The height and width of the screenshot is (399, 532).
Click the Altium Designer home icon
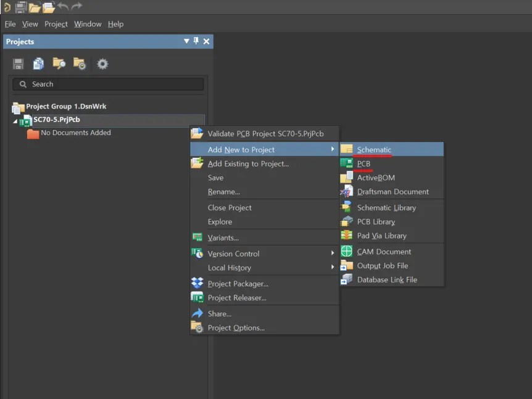[7, 7]
